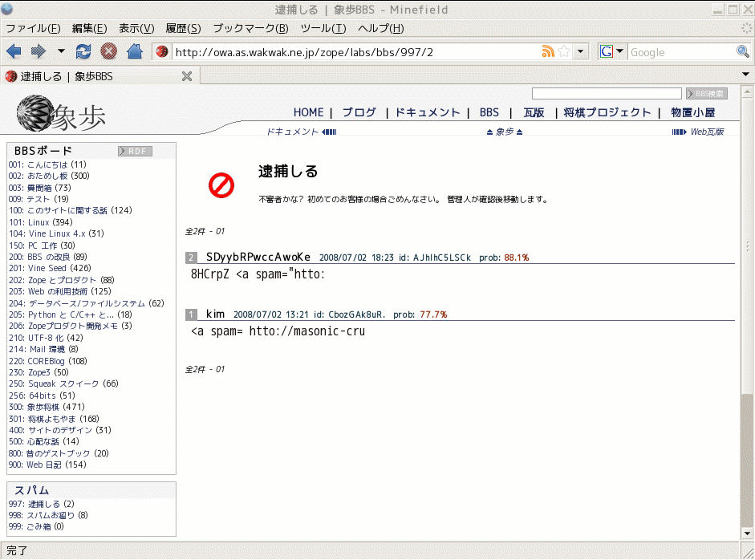The image size is (755, 560).
Task: Click the search magnifier icon
Action: coord(743,51)
